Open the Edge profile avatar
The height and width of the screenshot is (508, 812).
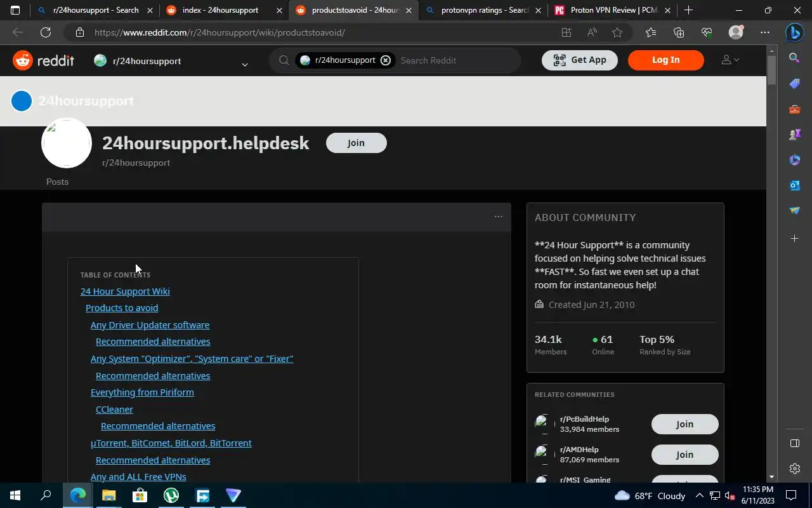pyautogui.click(x=736, y=32)
